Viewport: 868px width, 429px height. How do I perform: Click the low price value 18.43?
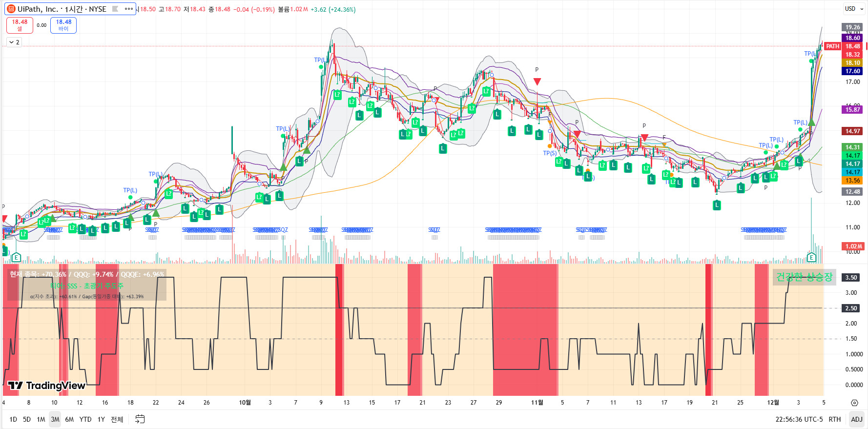198,9
